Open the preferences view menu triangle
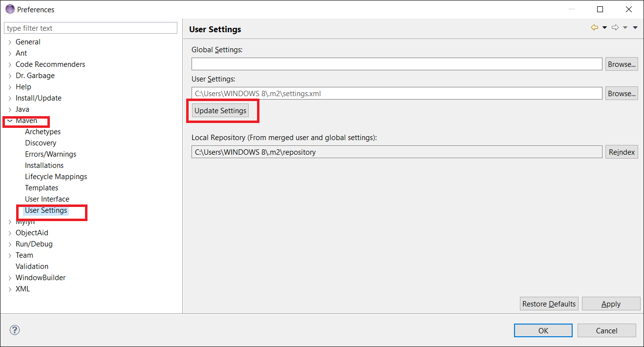The height and width of the screenshot is (347, 644). pyautogui.click(x=635, y=28)
